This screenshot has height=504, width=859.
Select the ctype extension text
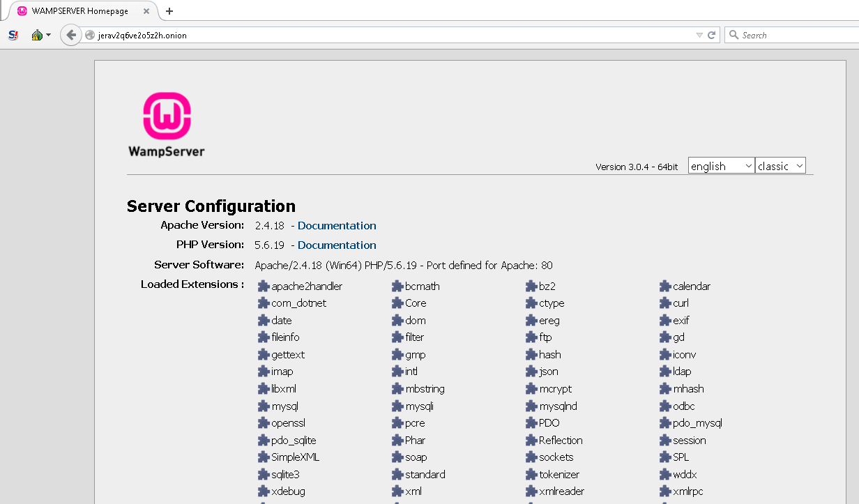552,303
